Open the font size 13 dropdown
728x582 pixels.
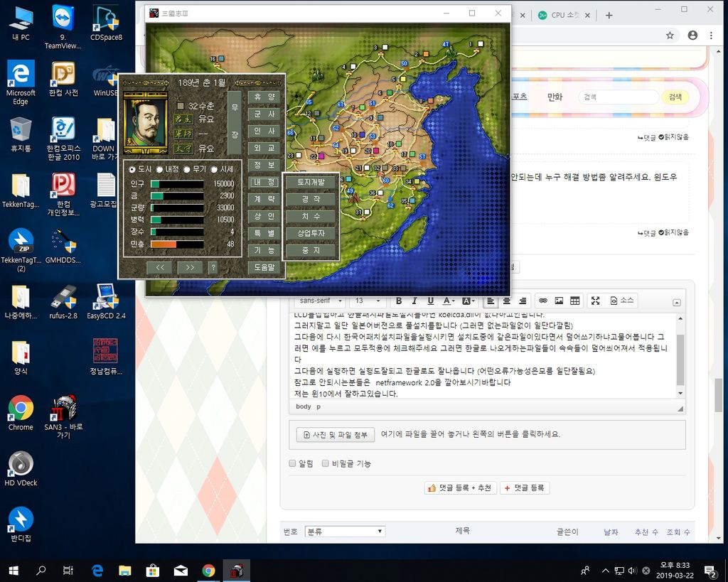pos(368,301)
